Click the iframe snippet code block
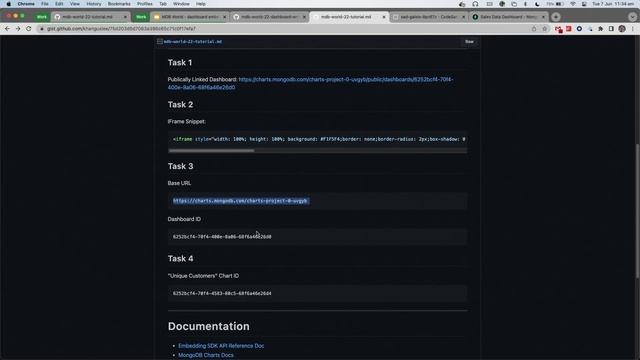Viewport: 640px width, 360px height. (318, 139)
